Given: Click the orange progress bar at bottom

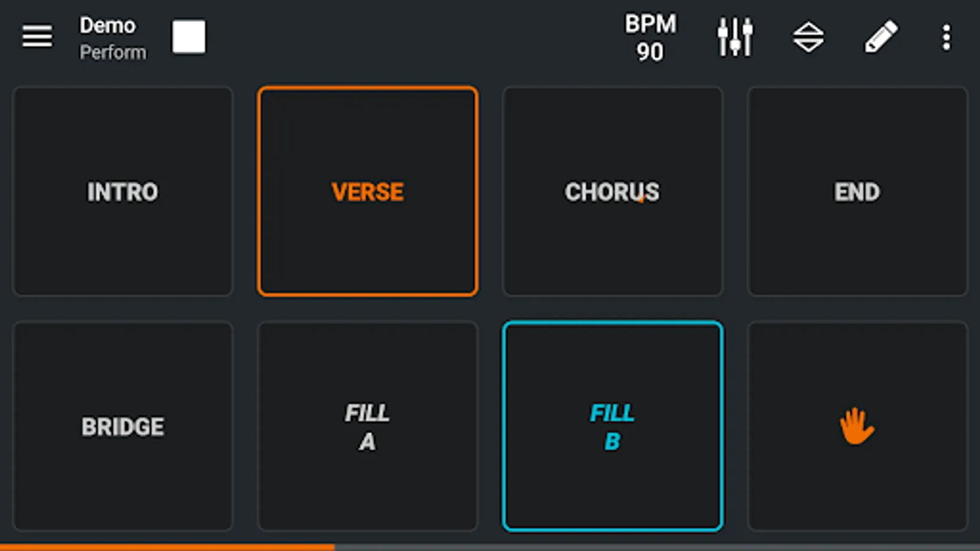Looking at the screenshot, I should tap(167, 547).
